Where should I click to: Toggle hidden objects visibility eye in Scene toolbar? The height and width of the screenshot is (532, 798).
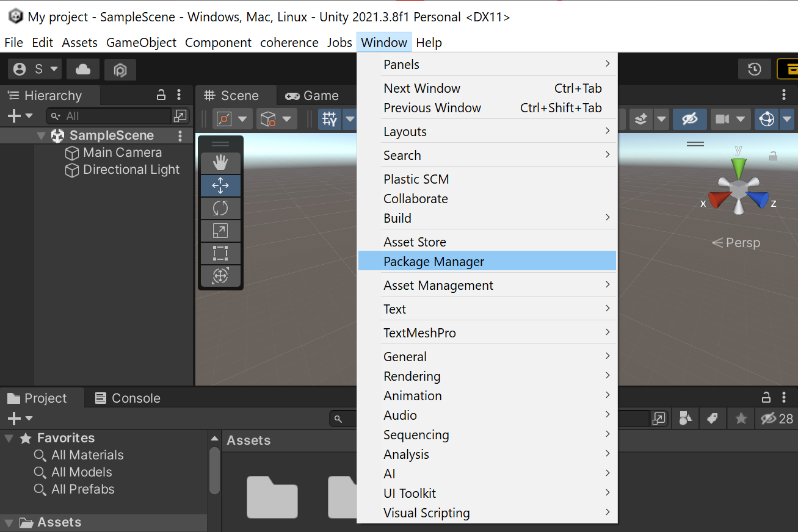pos(690,119)
